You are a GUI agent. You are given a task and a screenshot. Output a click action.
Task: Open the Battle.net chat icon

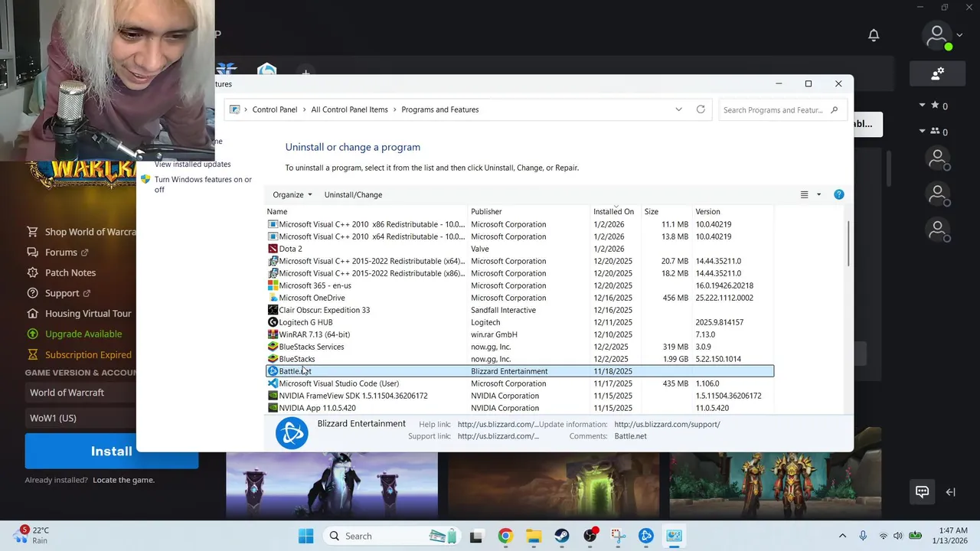coord(922,491)
